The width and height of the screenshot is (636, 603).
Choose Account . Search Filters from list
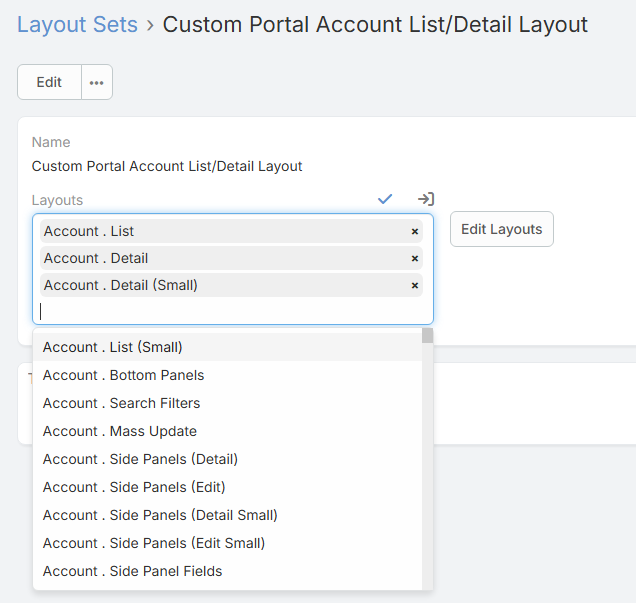point(121,403)
